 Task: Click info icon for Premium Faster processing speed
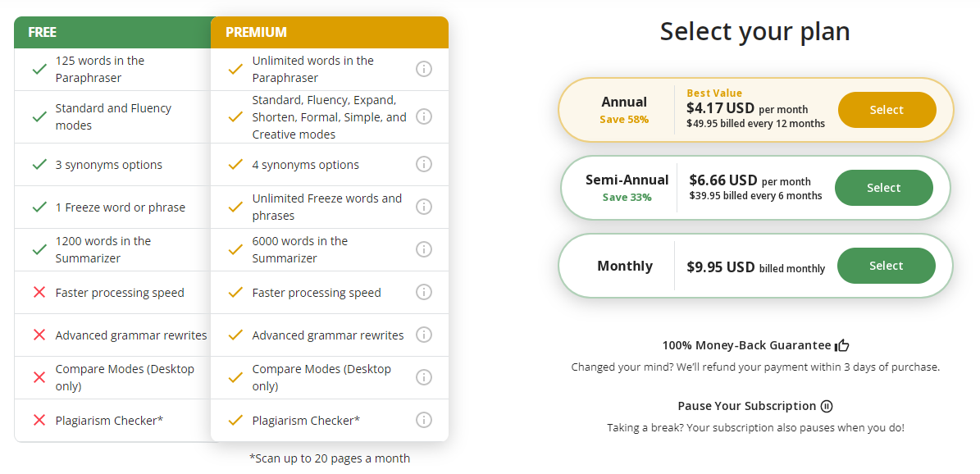tap(424, 292)
